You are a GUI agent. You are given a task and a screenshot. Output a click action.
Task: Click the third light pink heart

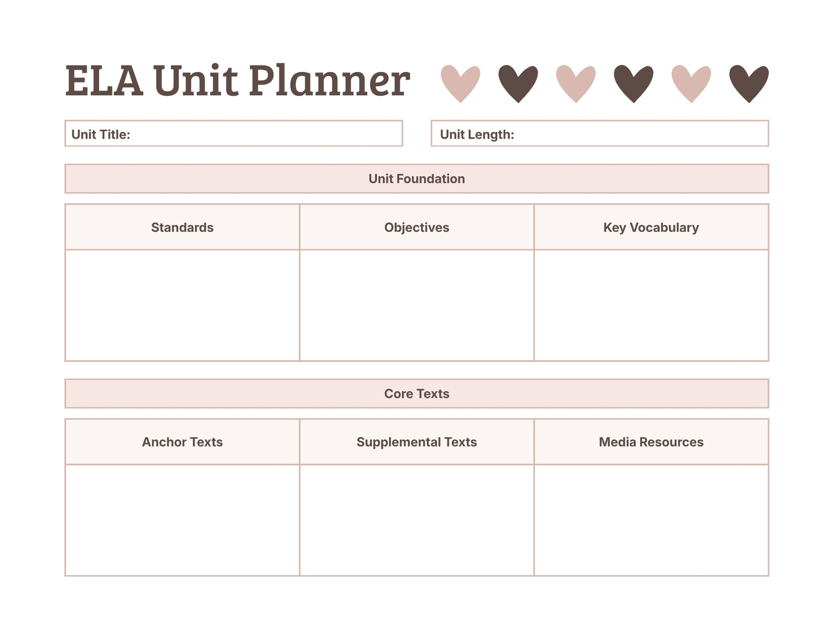tap(691, 83)
